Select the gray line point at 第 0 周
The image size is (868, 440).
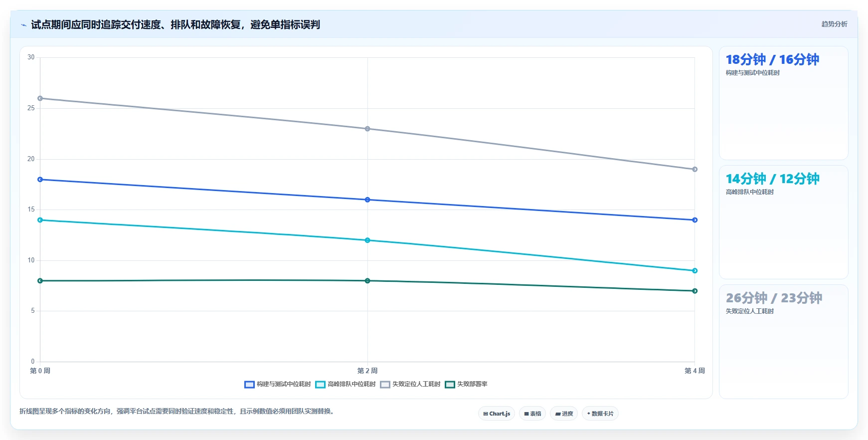point(40,98)
